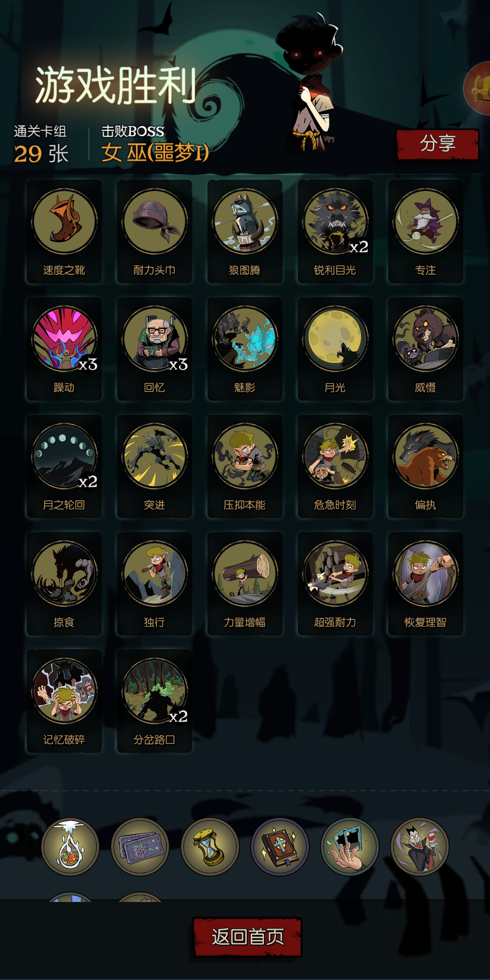View the 锐利目光 werewolf card

click(x=335, y=231)
